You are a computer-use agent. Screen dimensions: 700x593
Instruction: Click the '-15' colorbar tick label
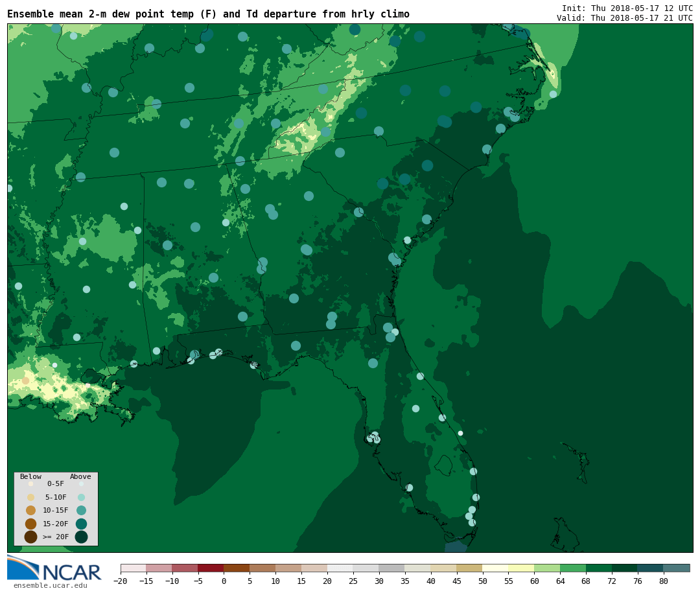pyautogui.click(x=146, y=581)
